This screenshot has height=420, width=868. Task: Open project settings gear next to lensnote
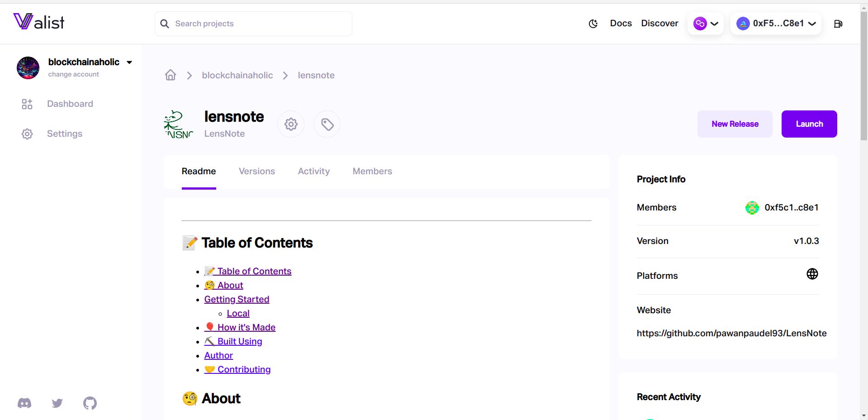[291, 124]
